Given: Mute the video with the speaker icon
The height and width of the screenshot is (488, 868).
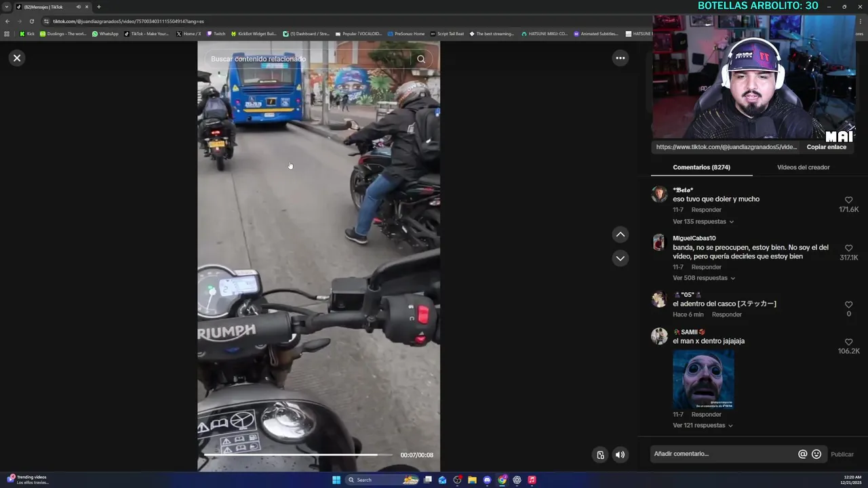Looking at the screenshot, I should pos(620,455).
